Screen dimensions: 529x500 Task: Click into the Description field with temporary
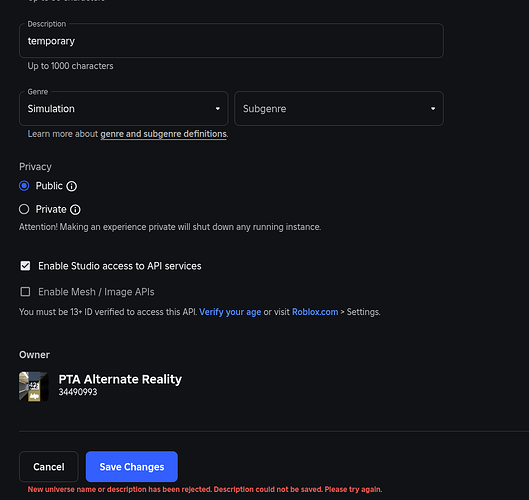tap(231, 40)
